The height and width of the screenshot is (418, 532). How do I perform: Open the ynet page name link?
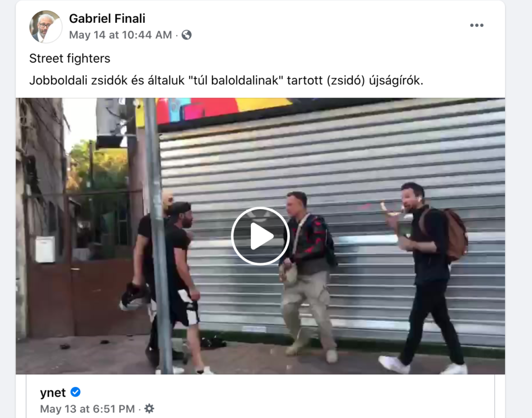(53, 393)
